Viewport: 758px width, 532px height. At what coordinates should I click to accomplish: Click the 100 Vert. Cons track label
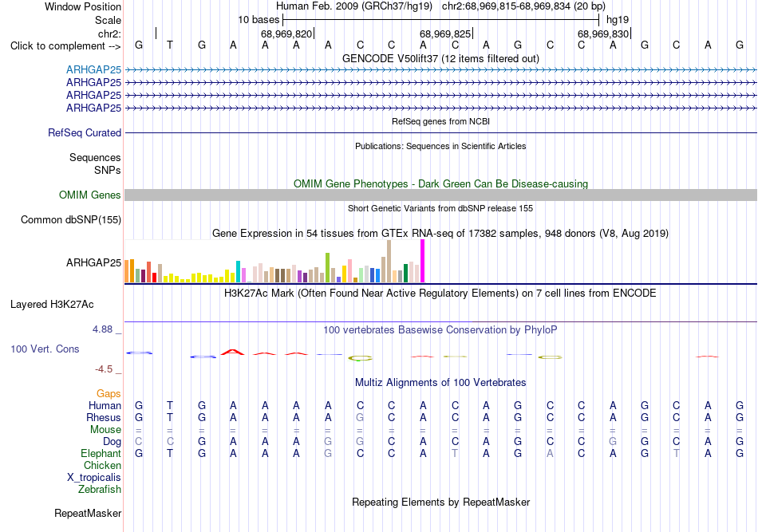pyautogui.click(x=45, y=349)
